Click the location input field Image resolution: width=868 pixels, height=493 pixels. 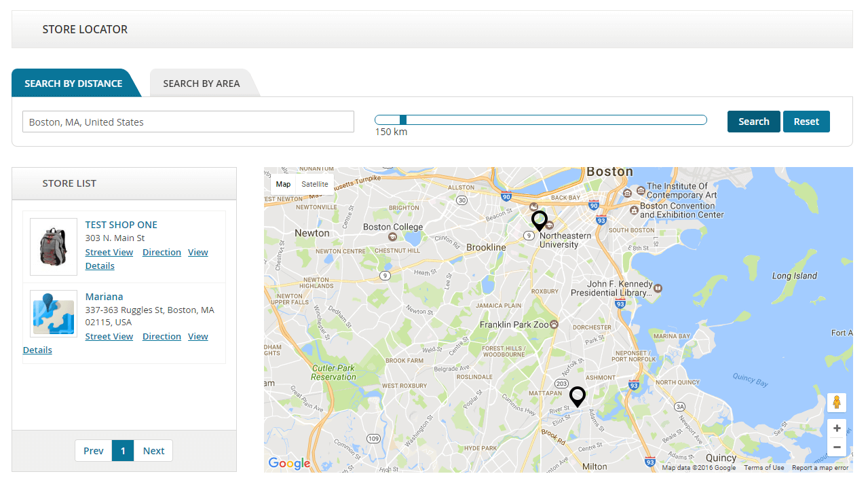coord(188,122)
